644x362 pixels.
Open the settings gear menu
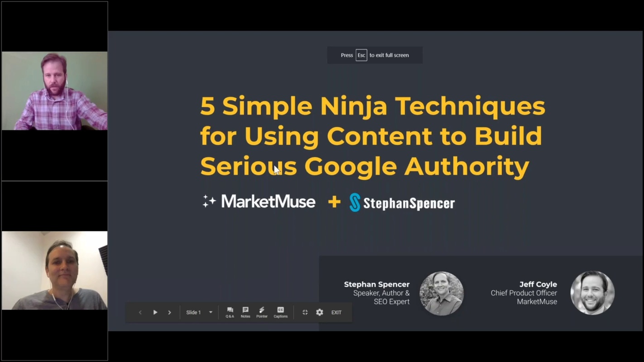click(x=319, y=312)
